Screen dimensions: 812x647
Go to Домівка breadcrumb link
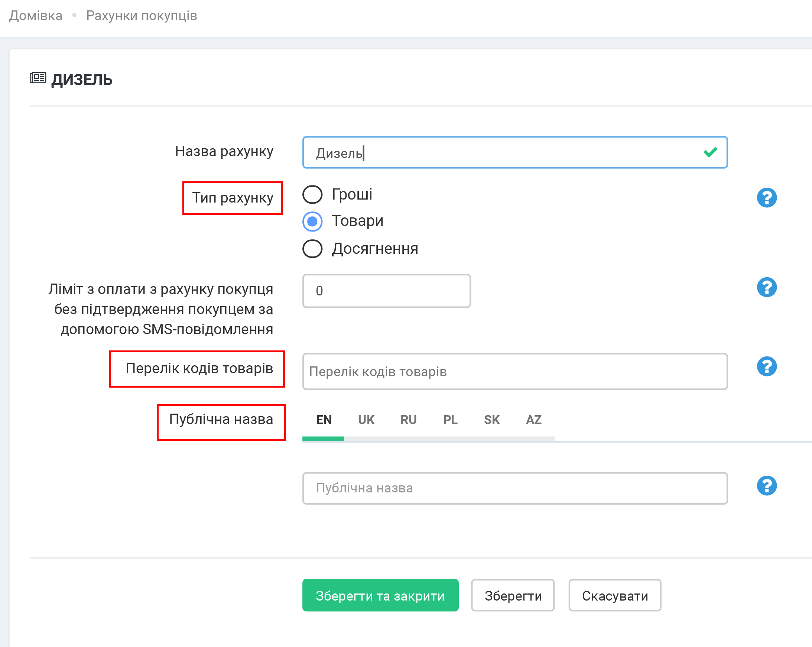pyautogui.click(x=36, y=16)
